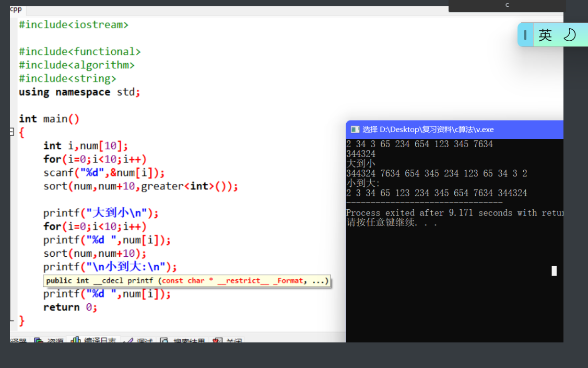Click the dark window labeled 'c' top right

(x=506, y=5)
